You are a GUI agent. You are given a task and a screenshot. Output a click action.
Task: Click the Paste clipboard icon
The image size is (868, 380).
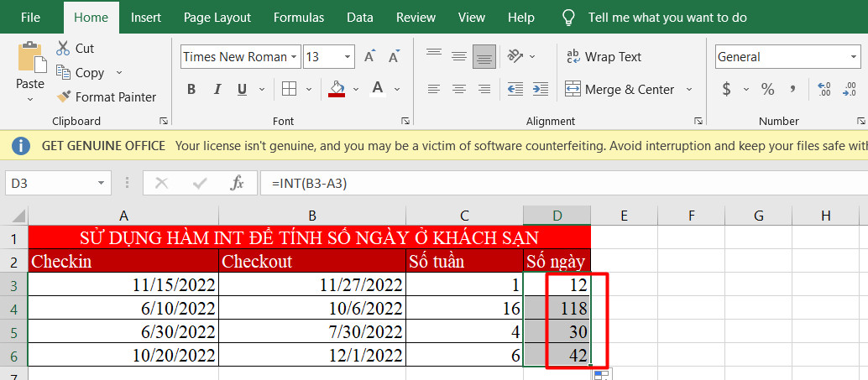coord(30,57)
